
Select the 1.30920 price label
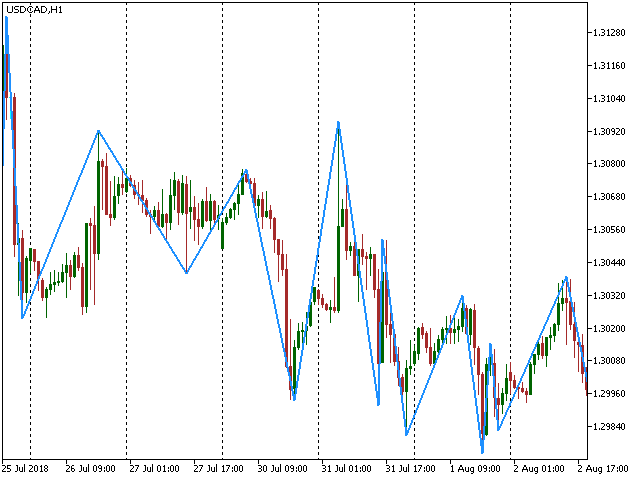(x=609, y=131)
